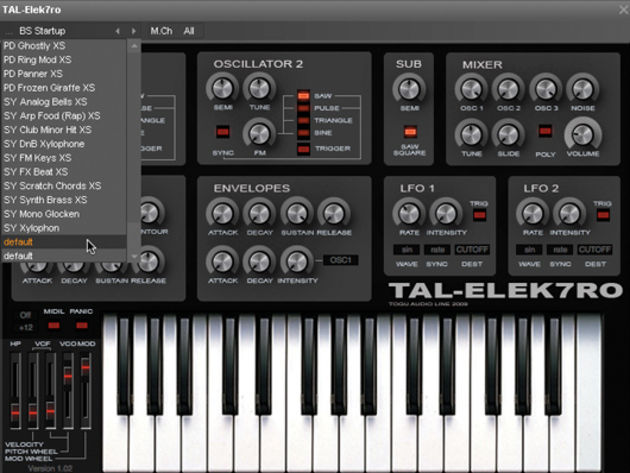Open LFO 2 WAVE selector

pos(530,250)
